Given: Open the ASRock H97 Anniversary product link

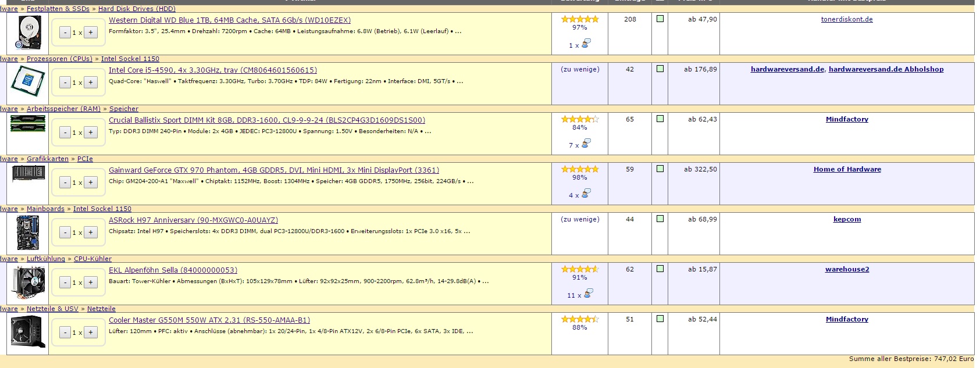Looking at the screenshot, I should click(194, 220).
